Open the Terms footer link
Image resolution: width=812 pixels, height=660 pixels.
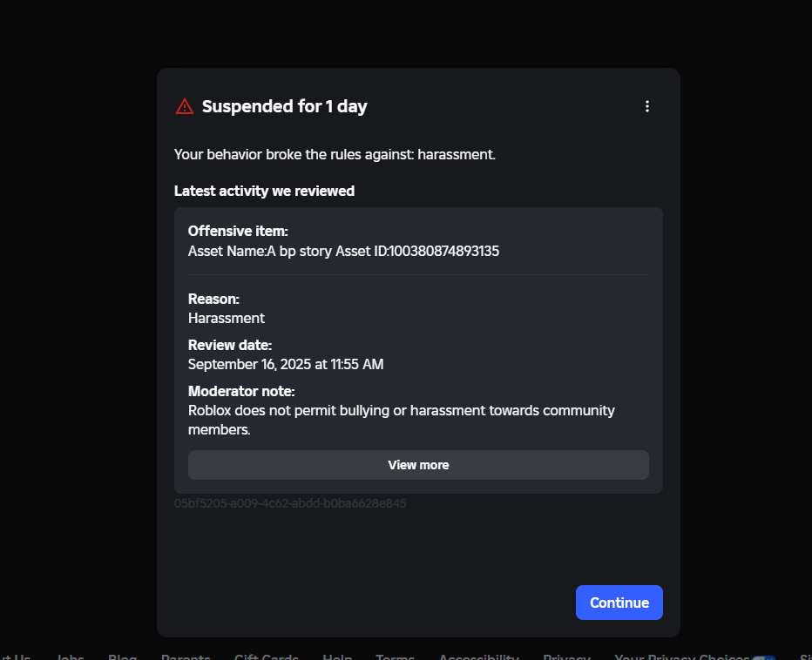[x=396, y=657]
